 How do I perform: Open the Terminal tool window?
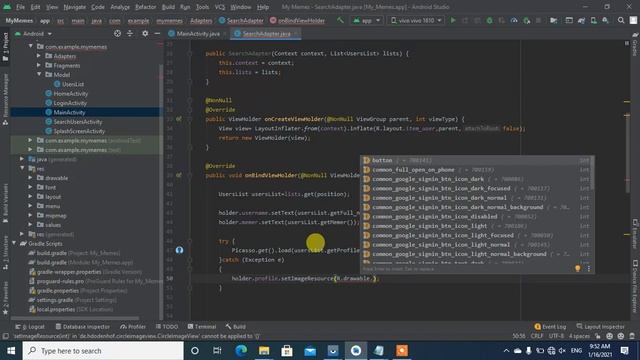click(x=202, y=327)
